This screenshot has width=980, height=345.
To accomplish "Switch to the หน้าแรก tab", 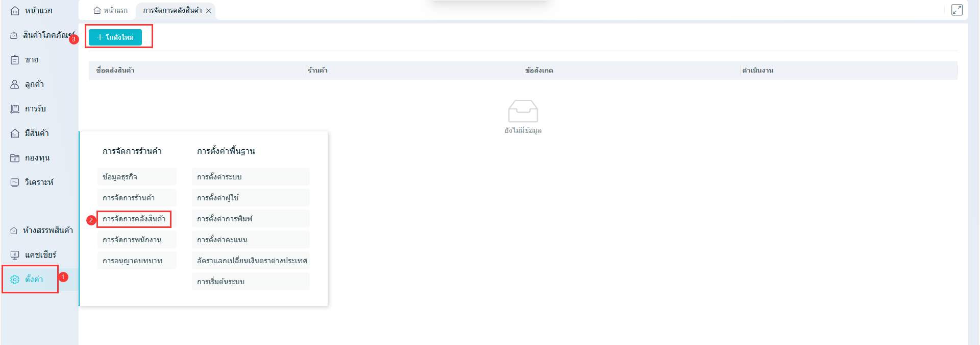I will click(111, 11).
